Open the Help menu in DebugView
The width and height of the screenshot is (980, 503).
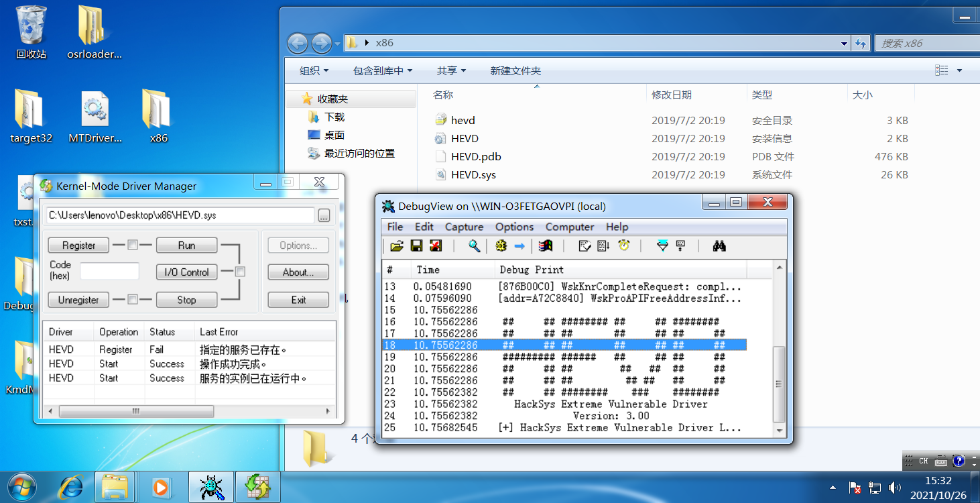(617, 227)
